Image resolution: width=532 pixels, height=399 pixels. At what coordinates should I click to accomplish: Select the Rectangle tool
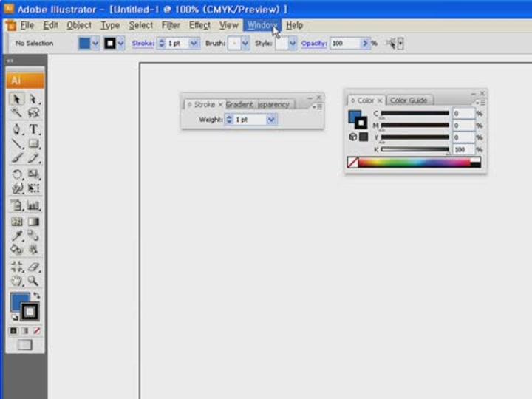[x=33, y=144]
